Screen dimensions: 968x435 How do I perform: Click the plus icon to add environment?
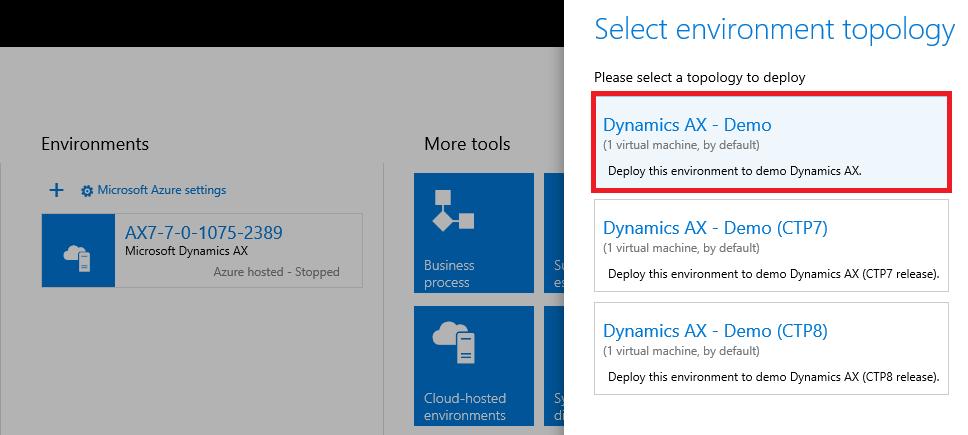coord(56,190)
